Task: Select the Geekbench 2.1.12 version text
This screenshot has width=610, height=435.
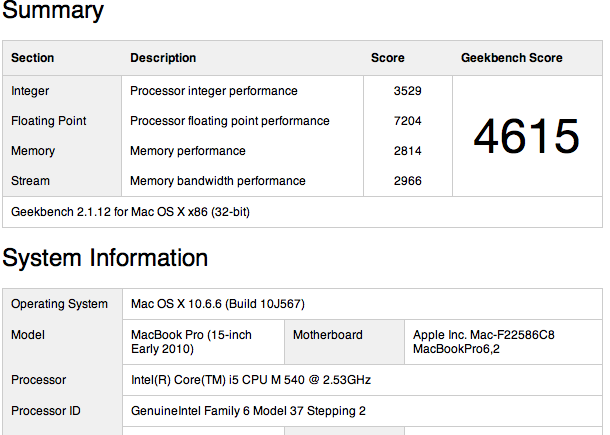Action: click(130, 212)
